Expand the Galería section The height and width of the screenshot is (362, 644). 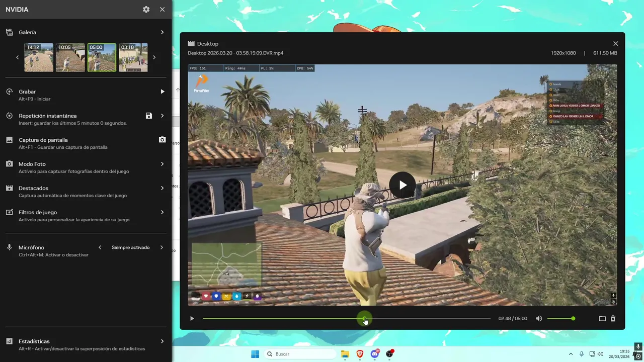[x=162, y=32]
